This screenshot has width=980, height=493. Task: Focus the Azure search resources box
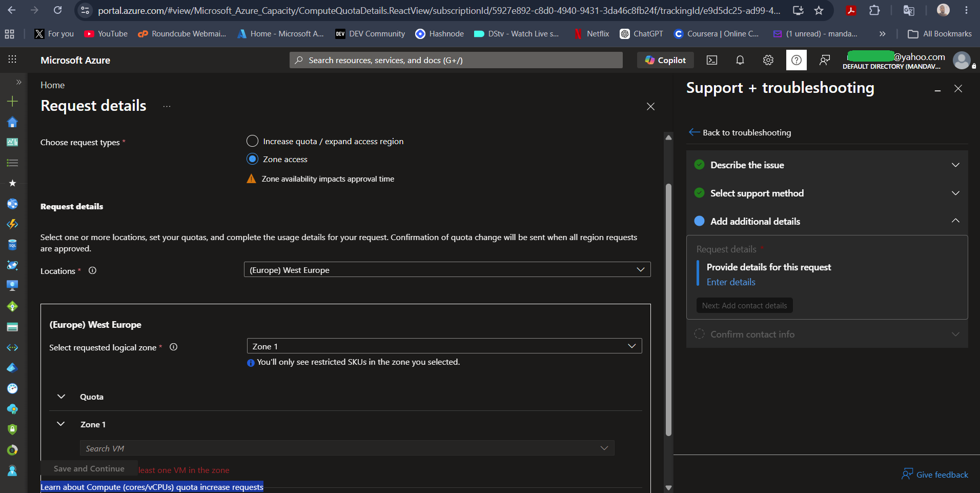456,60
